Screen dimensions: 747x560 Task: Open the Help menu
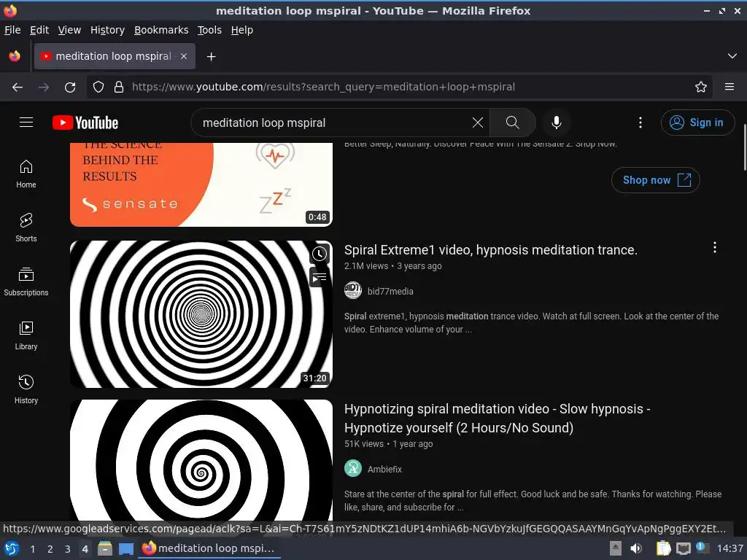click(242, 30)
